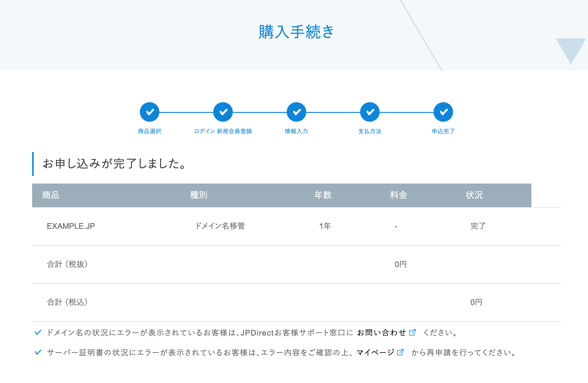Image resolution: width=588 pixels, height=383 pixels.
Task: Select the 商品 column header
Action: point(50,195)
